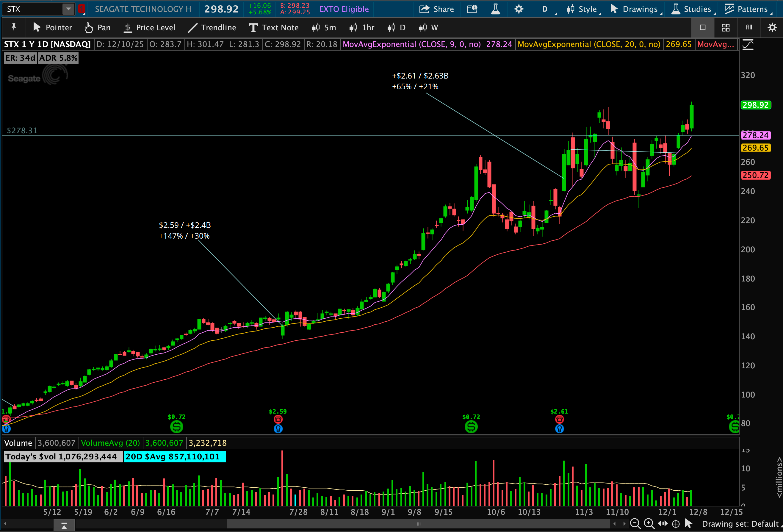
Task: Switch to single chart layout view
Action: tap(702, 28)
